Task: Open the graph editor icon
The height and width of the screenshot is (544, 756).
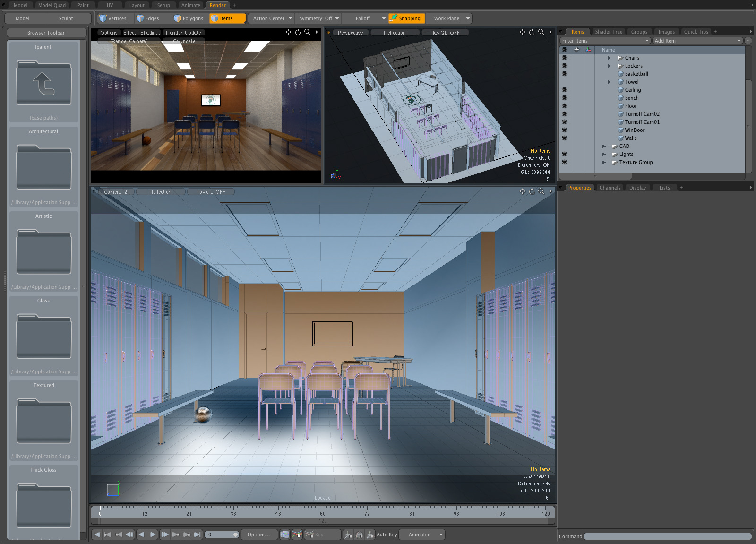Action: (x=284, y=535)
